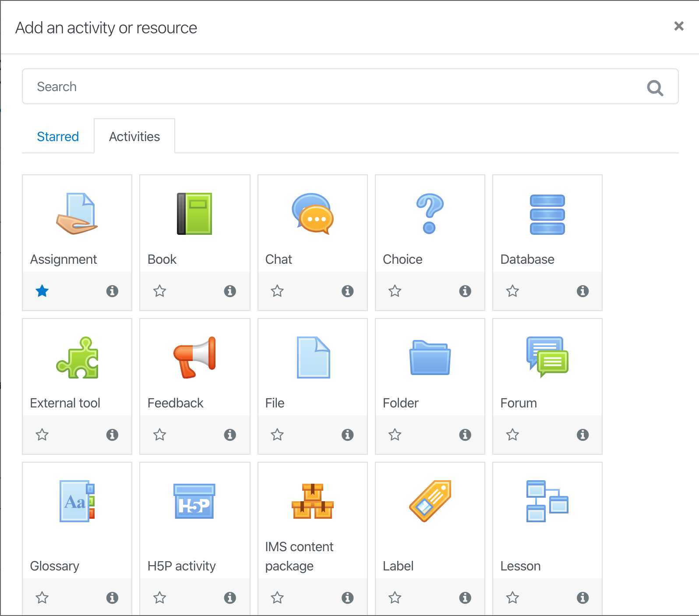Select the File resource icon
699x616 pixels.
pyautogui.click(x=314, y=358)
